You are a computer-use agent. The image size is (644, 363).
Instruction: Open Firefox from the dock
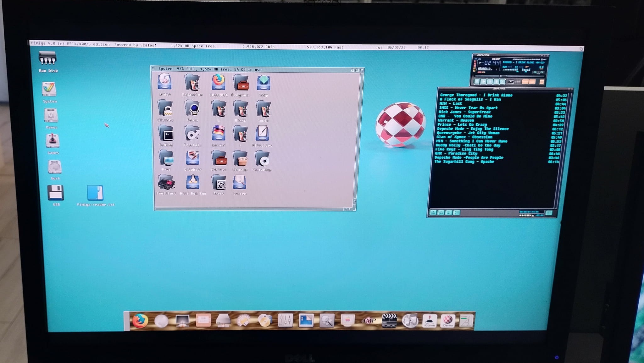pyautogui.click(x=140, y=321)
